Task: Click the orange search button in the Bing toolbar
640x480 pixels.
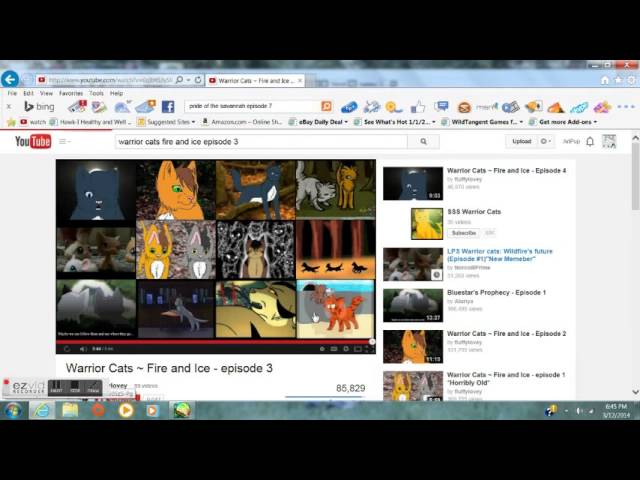Action: point(326,106)
